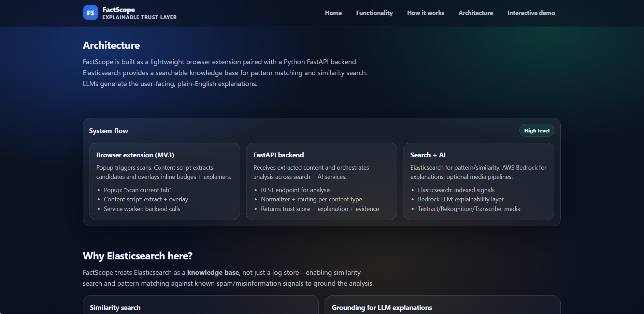Viewport: 644px width, 314px height.
Task: Select the Why Elasticsearch here? heading
Action: tap(138, 256)
